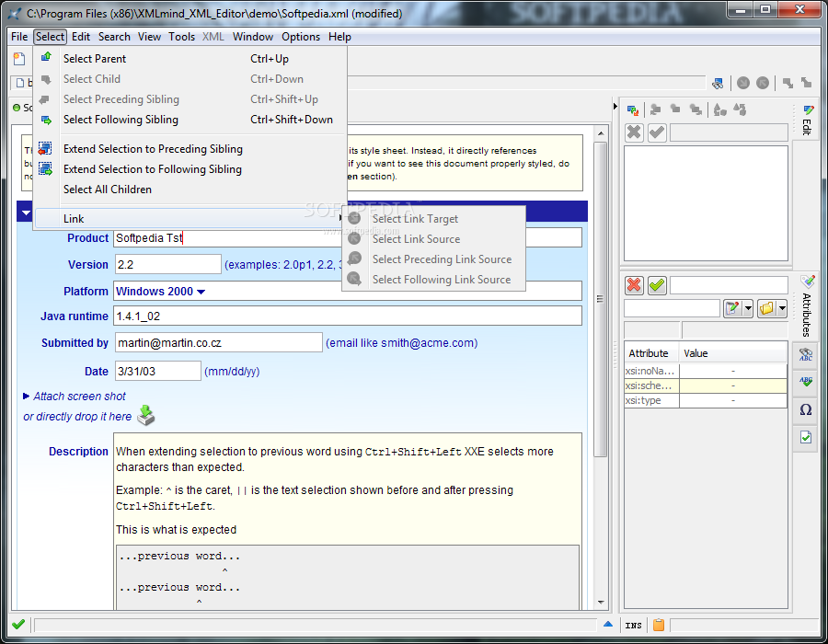
Task: Open the File menu
Action: (x=19, y=37)
